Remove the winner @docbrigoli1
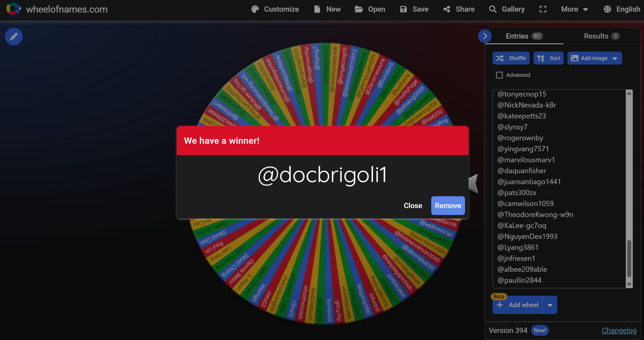Viewport: 644px width, 340px height. pyautogui.click(x=448, y=206)
